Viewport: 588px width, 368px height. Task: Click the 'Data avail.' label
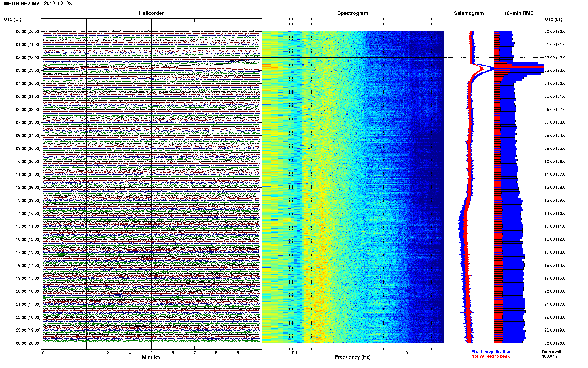coord(552,352)
